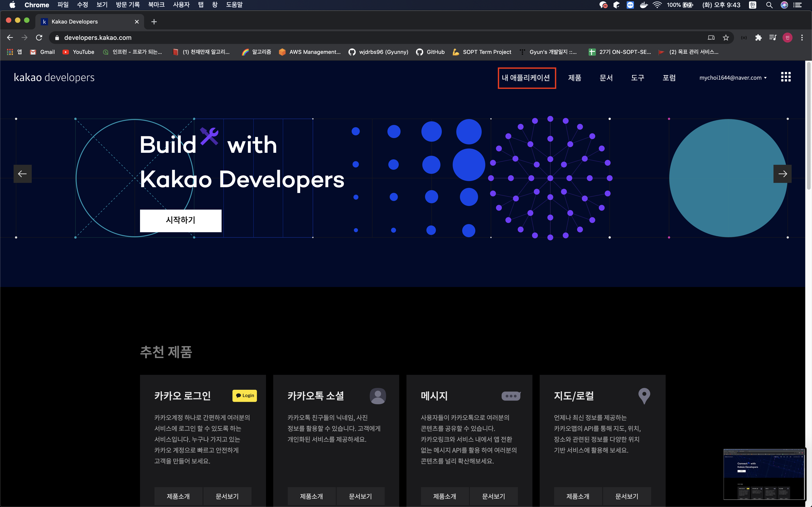This screenshot has width=812, height=507.
Task: Open Chrome extensions puzzle icon
Action: [x=758, y=38]
